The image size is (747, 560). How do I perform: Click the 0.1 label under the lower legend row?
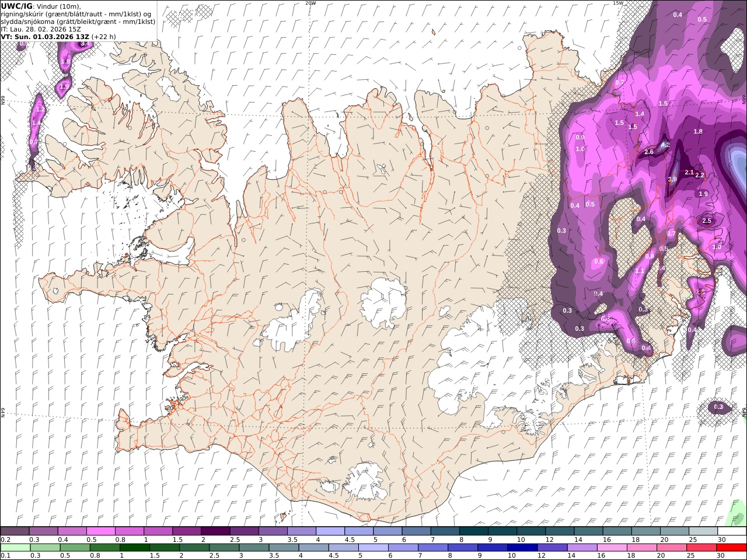point(5,556)
